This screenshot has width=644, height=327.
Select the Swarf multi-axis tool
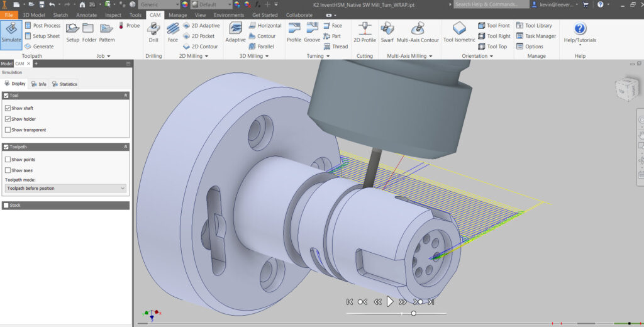click(387, 31)
